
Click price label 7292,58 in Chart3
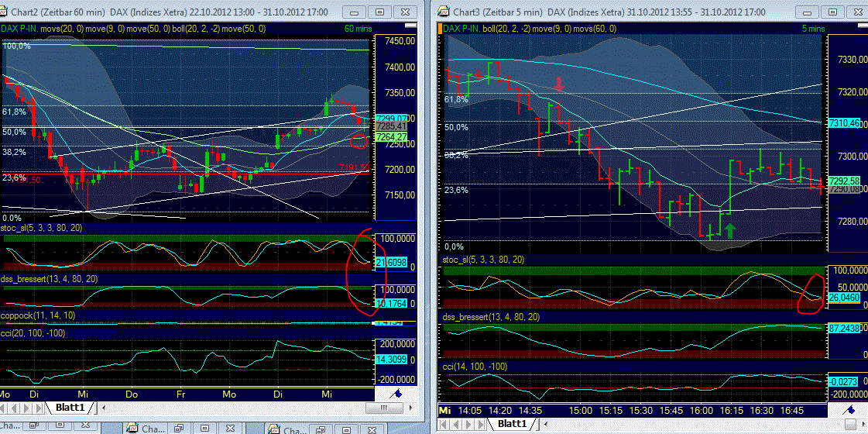[x=845, y=181]
